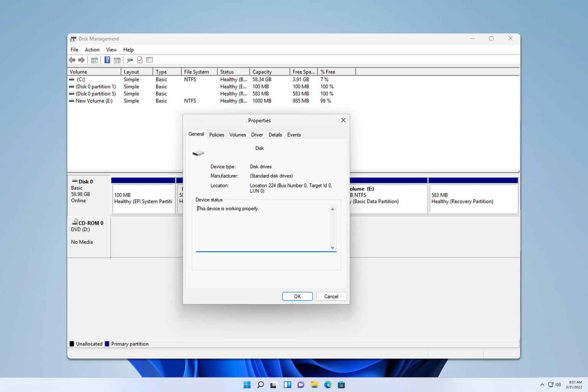Close the Properties dialog with X

click(343, 120)
